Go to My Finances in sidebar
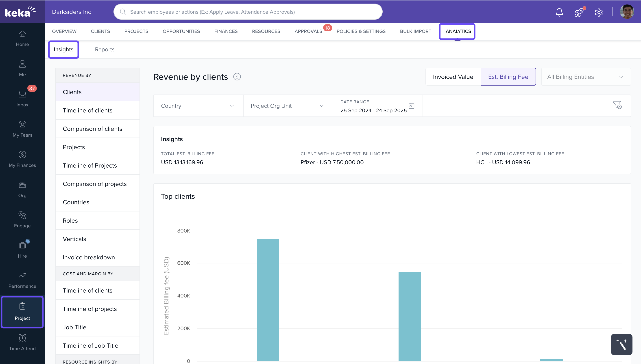This screenshot has height=364, width=641. [22, 159]
